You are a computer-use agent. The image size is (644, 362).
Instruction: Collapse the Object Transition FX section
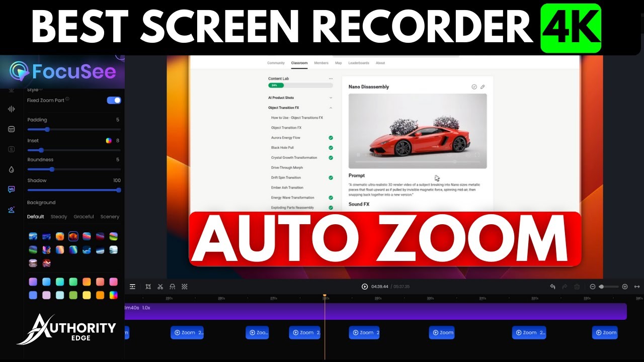[x=300, y=108]
